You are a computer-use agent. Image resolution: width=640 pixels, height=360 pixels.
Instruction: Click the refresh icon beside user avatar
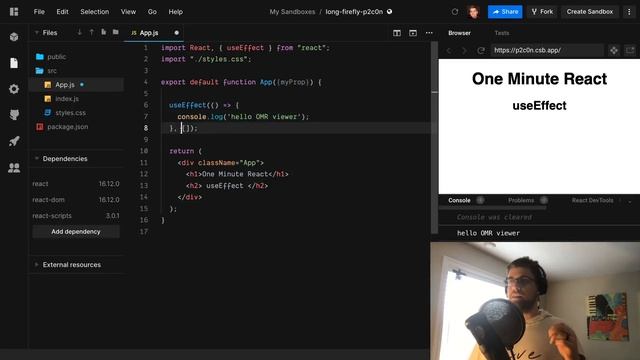(455, 12)
